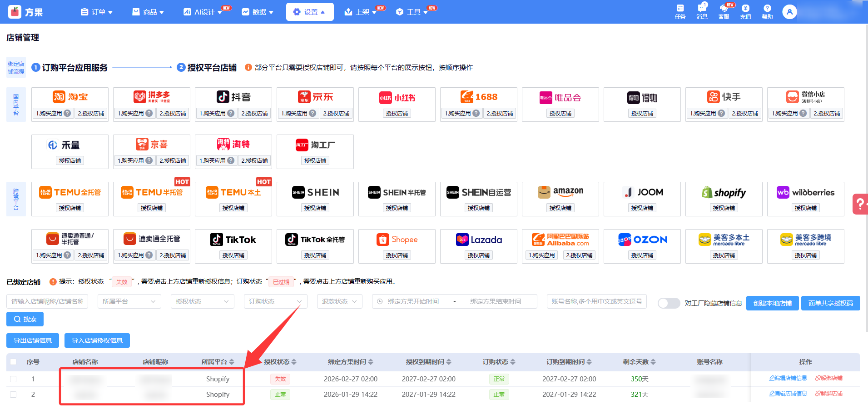Click help icon beside 淘宝 购买应用
The image size is (868, 420).
coord(67,113)
